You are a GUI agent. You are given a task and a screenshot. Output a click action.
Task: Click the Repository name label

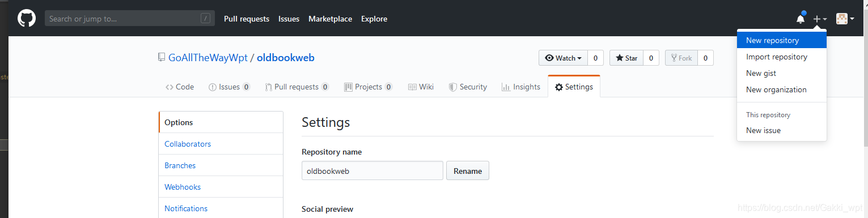click(332, 152)
